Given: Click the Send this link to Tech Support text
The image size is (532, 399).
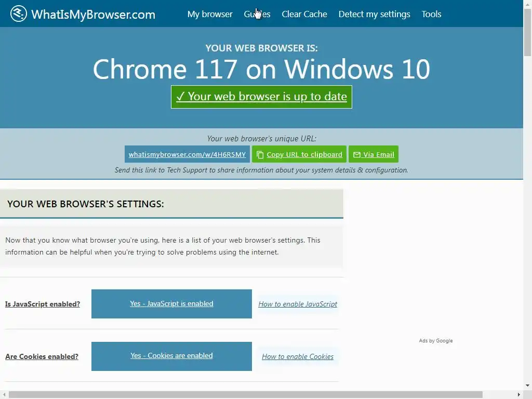Looking at the screenshot, I should [262, 170].
